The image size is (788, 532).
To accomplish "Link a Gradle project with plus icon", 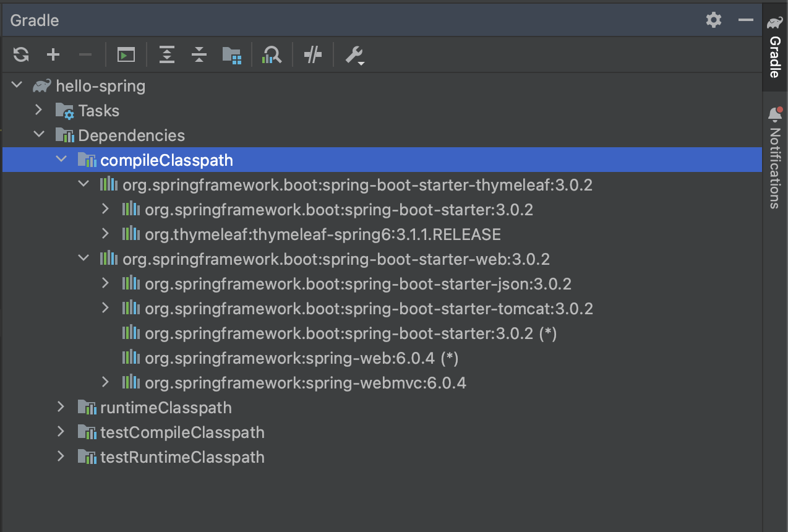I will point(53,55).
